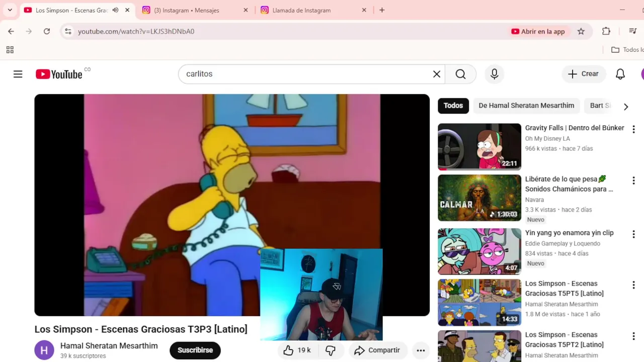View site information icon in address bar
644x362 pixels.
click(68, 31)
